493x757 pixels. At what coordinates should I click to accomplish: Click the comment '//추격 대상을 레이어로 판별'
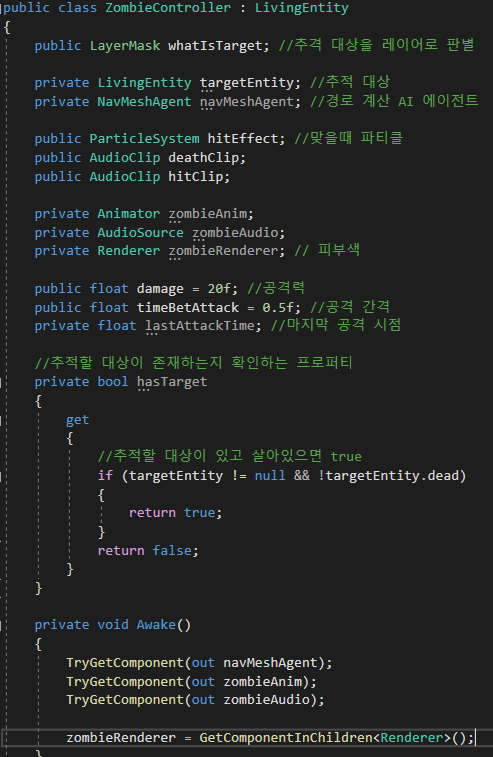coord(377,45)
